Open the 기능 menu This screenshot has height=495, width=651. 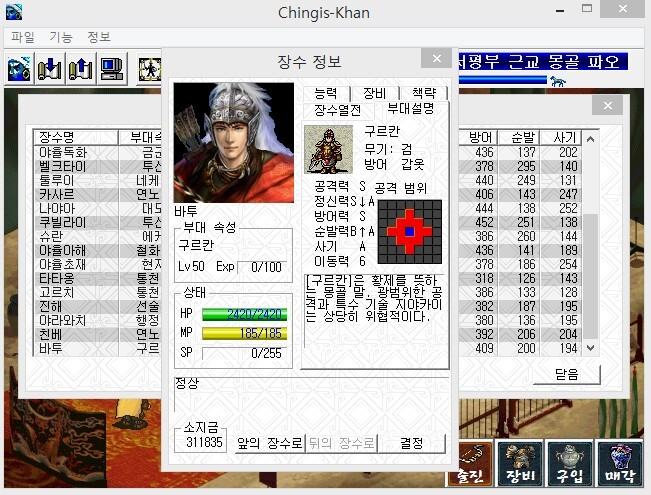[x=61, y=37]
